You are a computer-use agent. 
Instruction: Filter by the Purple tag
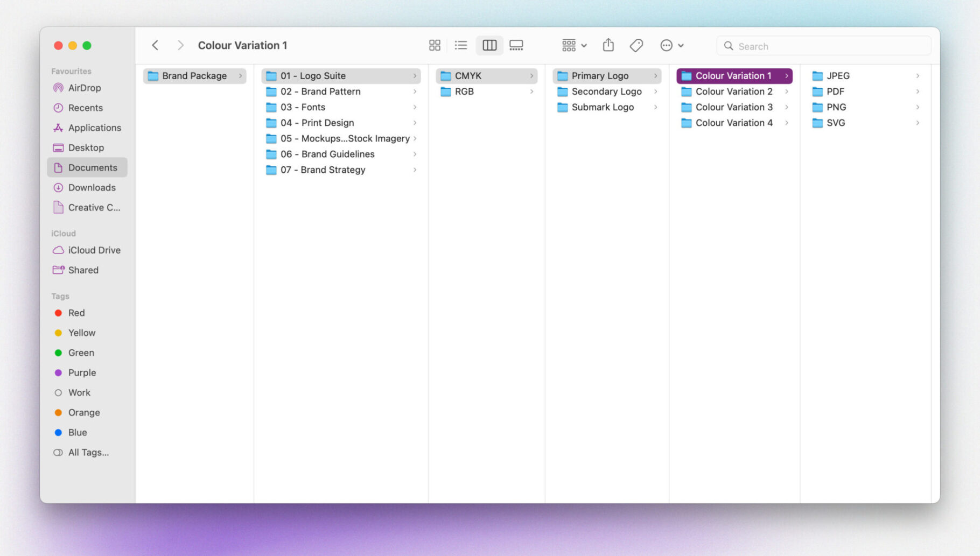87,372
